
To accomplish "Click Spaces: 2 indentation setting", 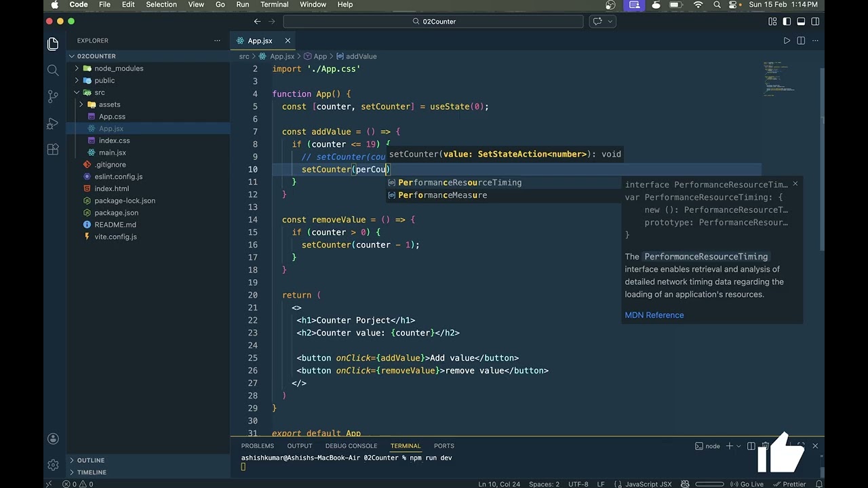I will click(544, 484).
